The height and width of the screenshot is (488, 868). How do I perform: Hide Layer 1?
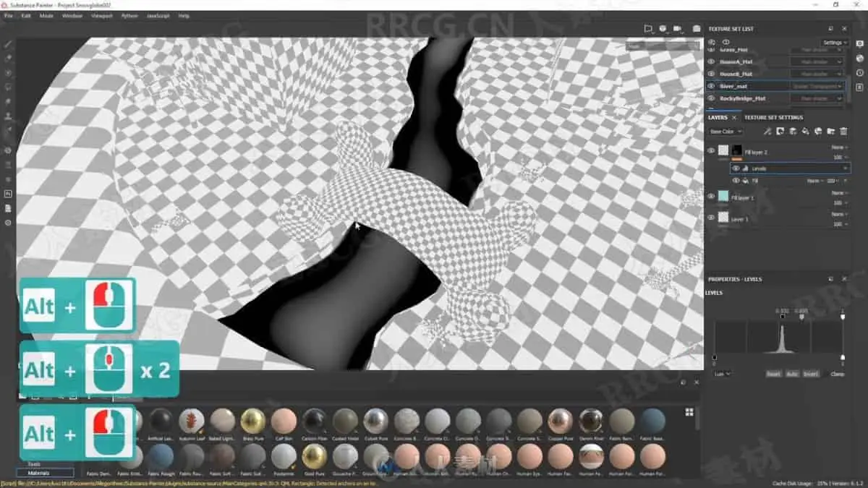pos(711,218)
